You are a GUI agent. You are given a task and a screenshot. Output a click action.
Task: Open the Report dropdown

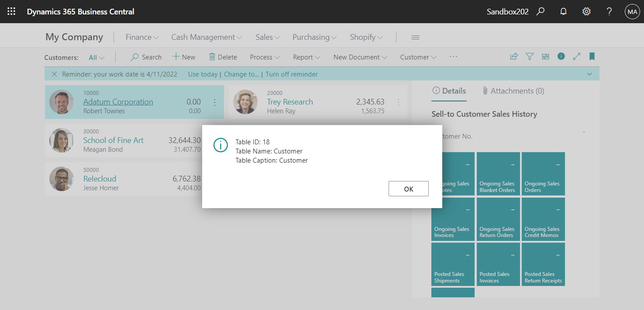tap(306, 57)
